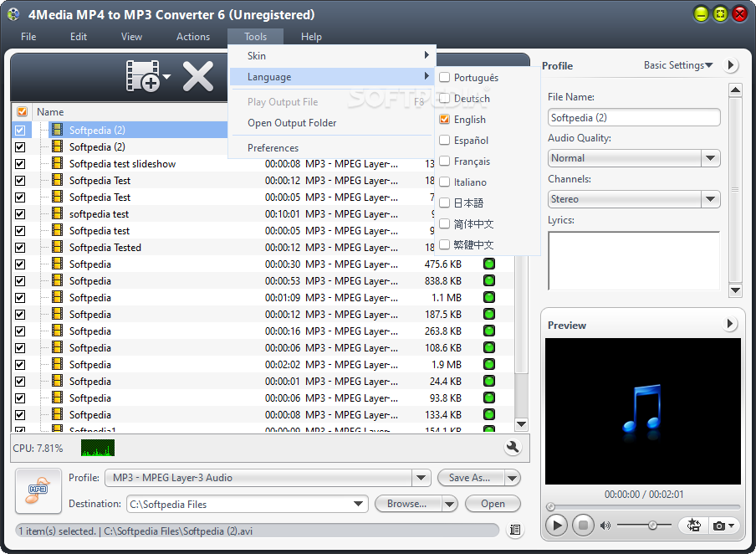This screenshot has height=554, width=756.
Task: Open the Basic Settings dropdown
Action: pyautogui.click(x=678, y=65)
